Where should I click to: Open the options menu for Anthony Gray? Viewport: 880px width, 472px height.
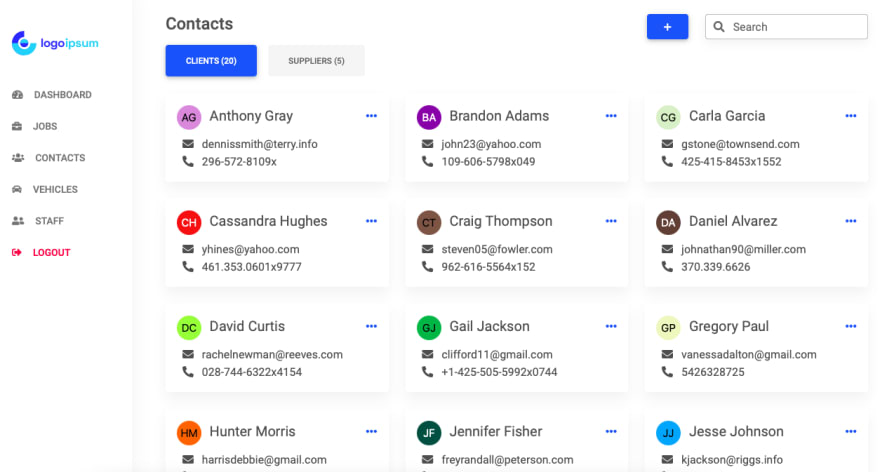click(x=372, y=116)
